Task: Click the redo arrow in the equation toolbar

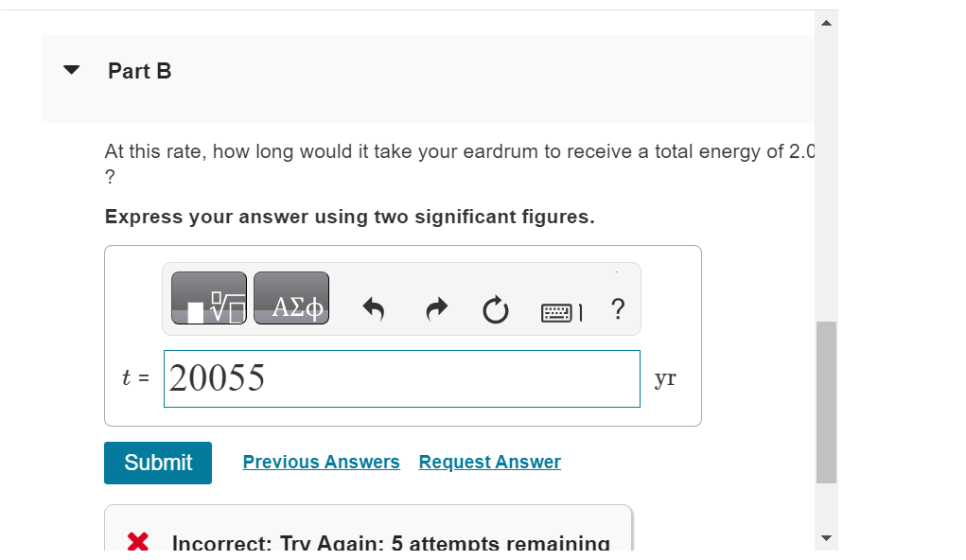Action: [435, 309]
